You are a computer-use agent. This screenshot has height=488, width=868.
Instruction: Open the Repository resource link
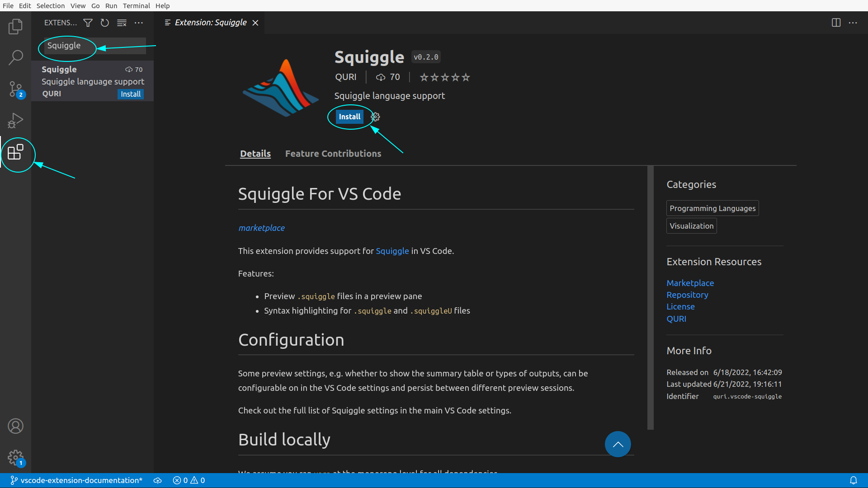pos(687,295)
